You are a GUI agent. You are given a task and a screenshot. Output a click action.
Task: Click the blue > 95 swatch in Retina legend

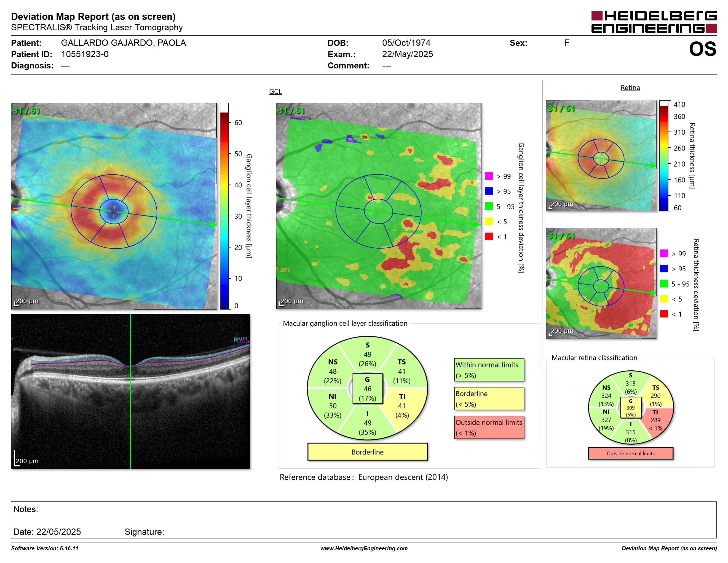coord(664,268)
